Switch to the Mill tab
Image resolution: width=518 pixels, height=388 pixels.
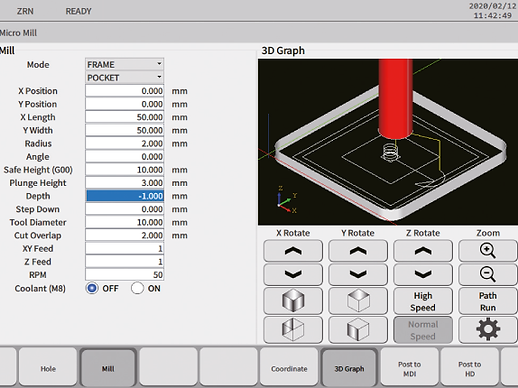108,368
